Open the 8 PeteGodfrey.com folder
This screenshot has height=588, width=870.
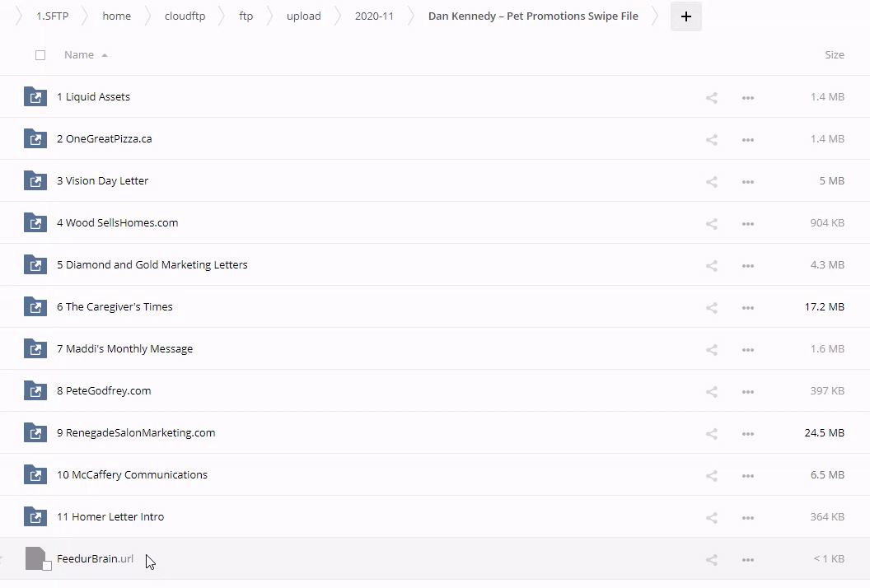[104, 390]
